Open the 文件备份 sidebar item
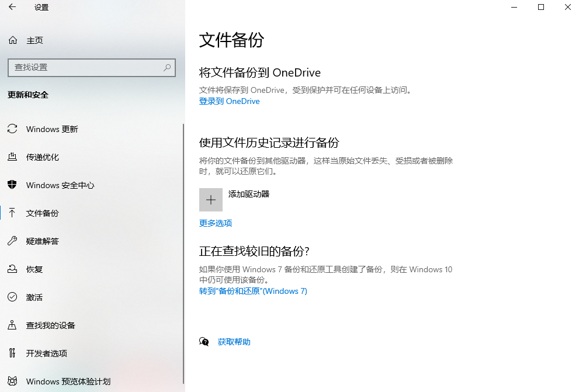 [x=43, y=213]
